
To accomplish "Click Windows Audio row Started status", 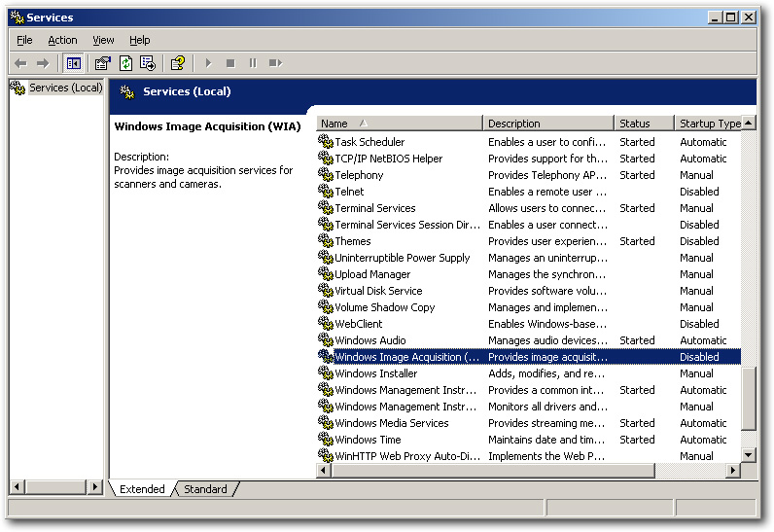I will 637,340.
